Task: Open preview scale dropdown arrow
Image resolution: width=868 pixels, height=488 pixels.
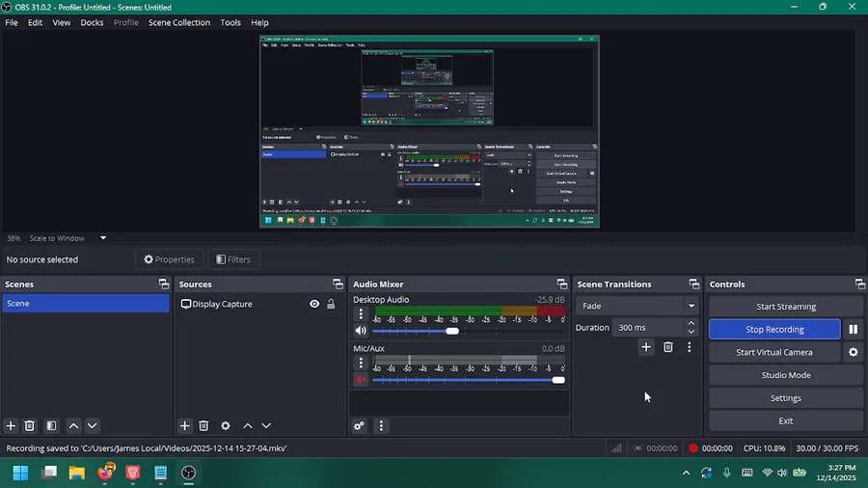Action: pyautogui.click(x=103, y=238)
